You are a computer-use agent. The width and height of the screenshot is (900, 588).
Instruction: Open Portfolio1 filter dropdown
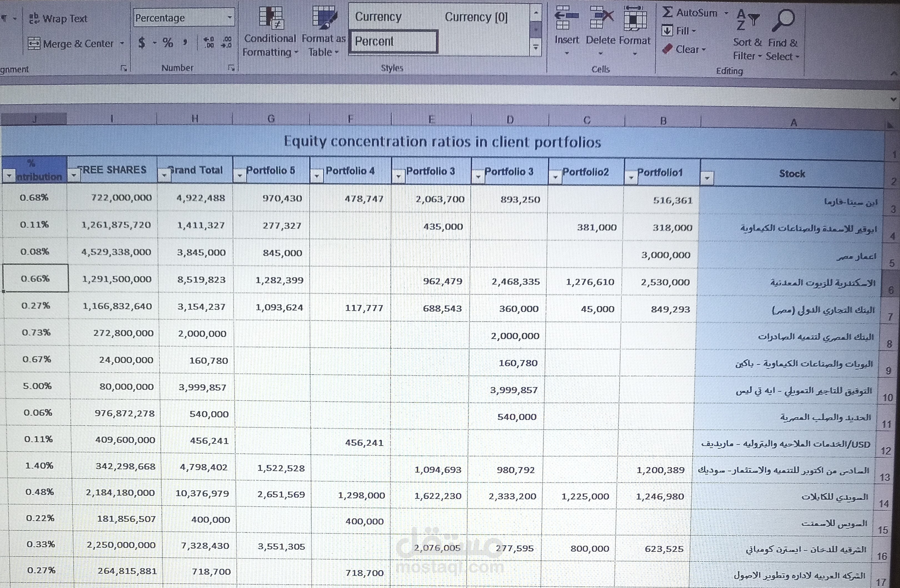[631, 177]
